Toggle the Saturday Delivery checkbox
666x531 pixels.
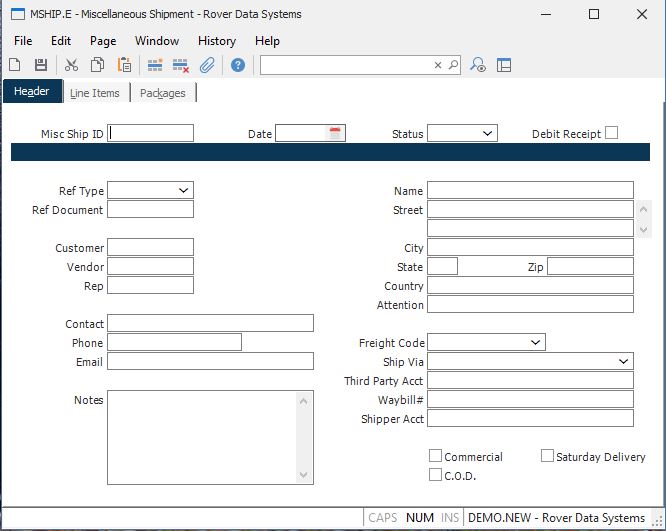pos(547,456)
